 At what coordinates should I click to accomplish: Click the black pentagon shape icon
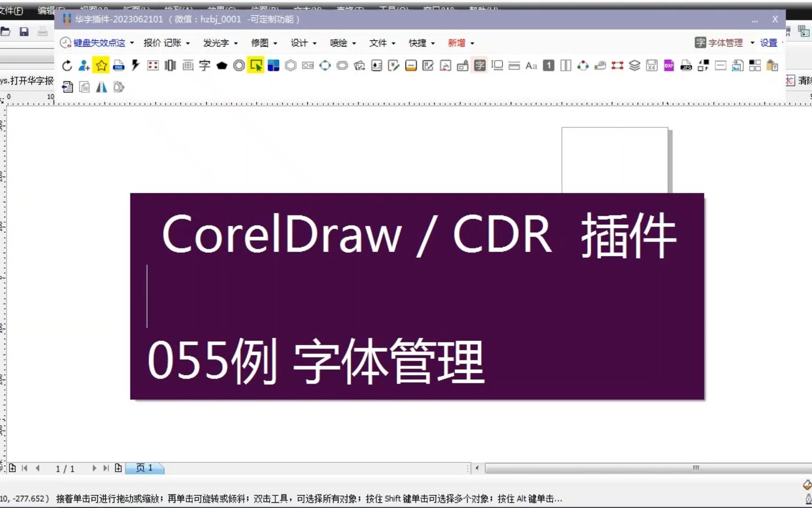(x=222, y=66)
